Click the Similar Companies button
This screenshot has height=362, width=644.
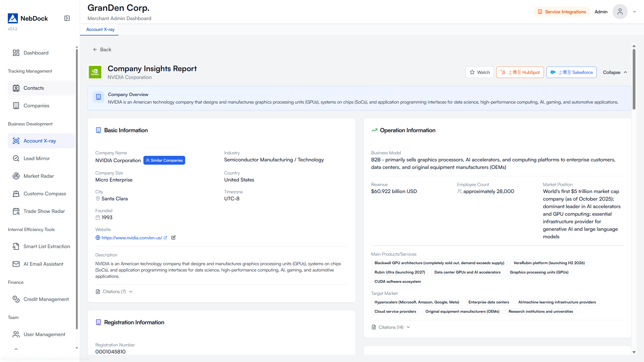(x=164, y=160)
